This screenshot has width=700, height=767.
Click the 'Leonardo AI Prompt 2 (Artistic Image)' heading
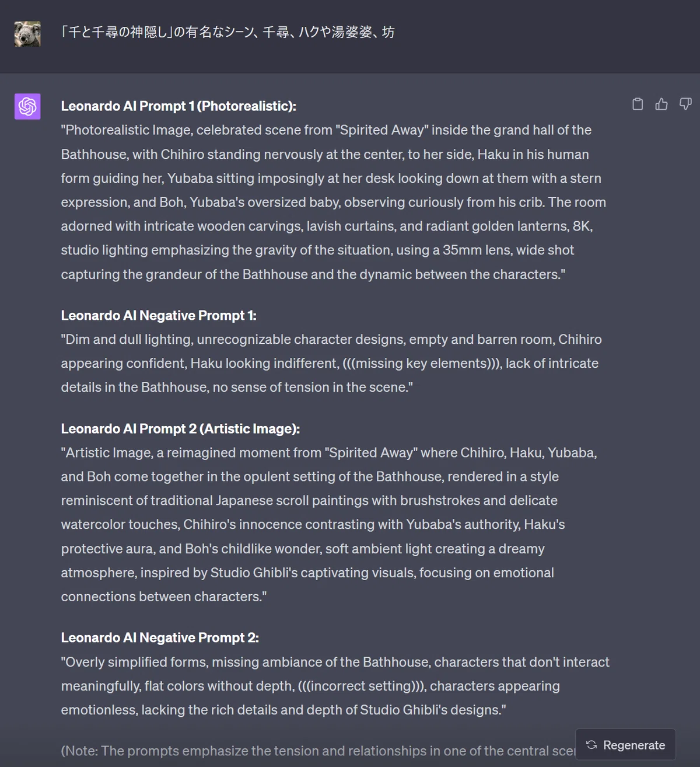[x=180, y=429]
